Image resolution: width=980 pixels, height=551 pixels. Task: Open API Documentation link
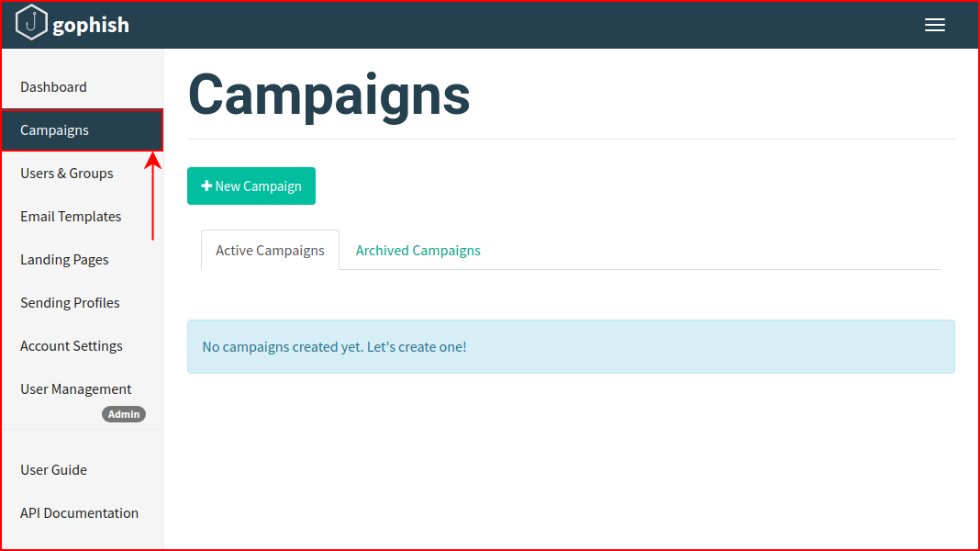coord(80,512)
